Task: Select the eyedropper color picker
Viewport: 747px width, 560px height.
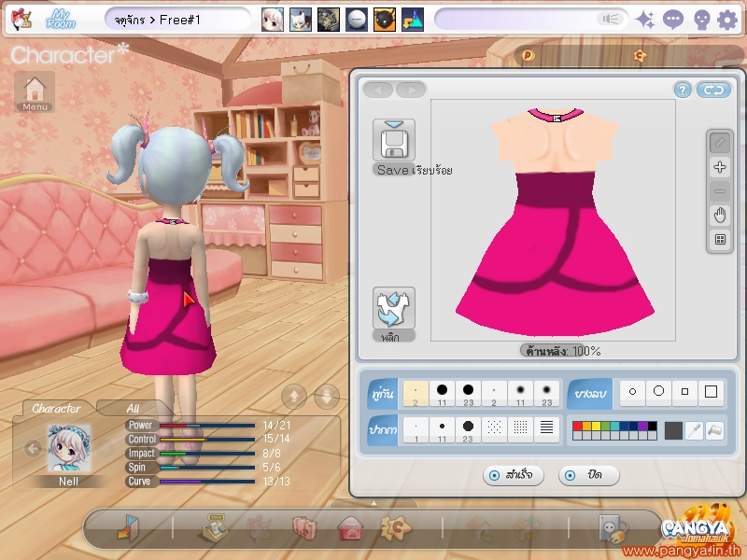Action: (695, 430)
